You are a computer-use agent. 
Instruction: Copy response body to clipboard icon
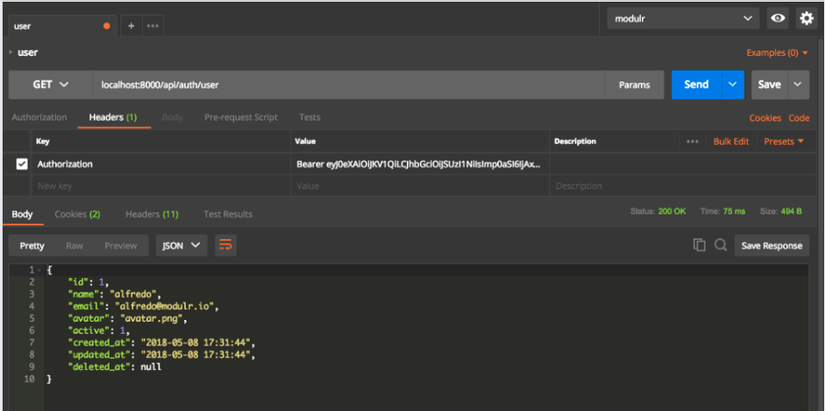tap(699, 245)
